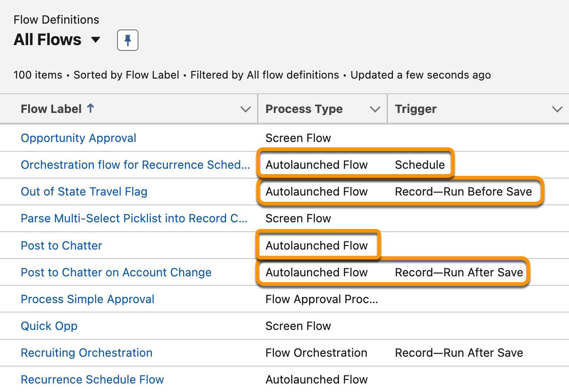Open the Out of State Travel Flag flow
Viewport: 569px width, 392px height.
pos(84,192)
